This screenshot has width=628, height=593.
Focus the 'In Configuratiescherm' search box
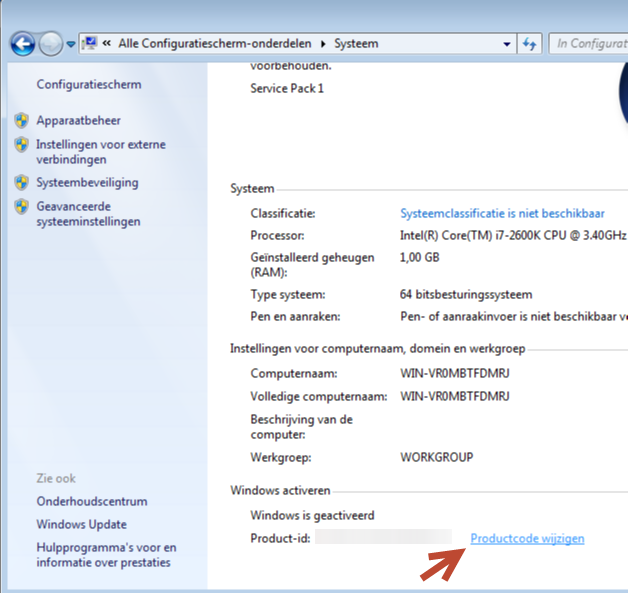tap(588, 43)
